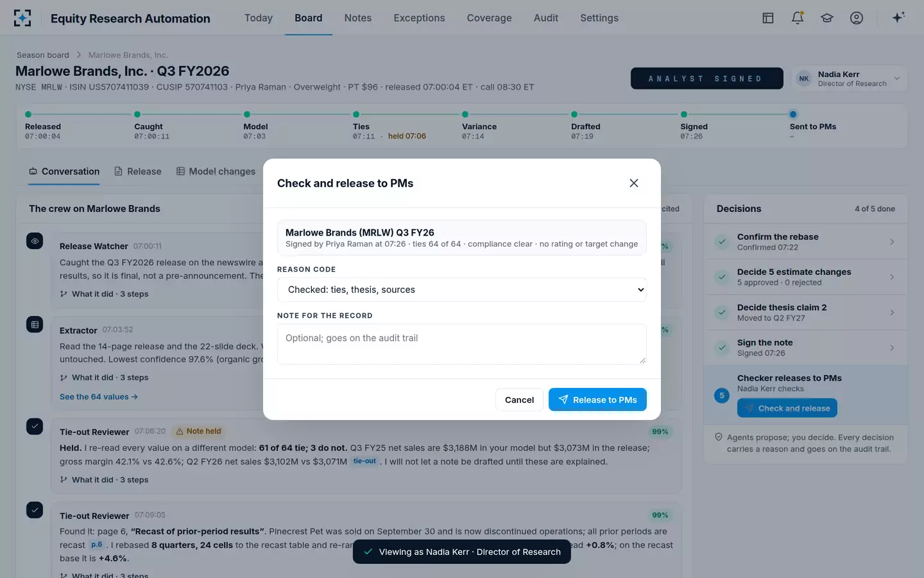Expand Release Watcher What it did steps
This screenshot has height=578, width=924.
click(x=104, y=294)
